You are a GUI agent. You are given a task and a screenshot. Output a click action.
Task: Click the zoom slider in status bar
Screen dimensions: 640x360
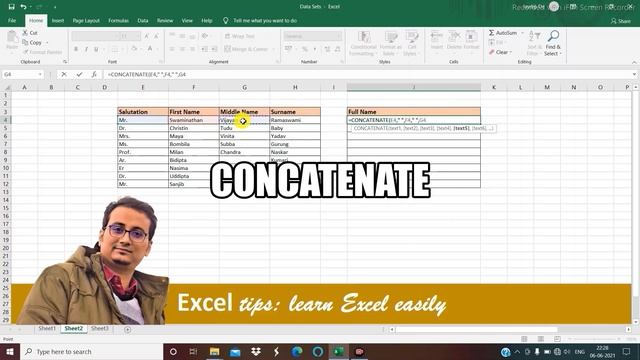coord(594,339)
